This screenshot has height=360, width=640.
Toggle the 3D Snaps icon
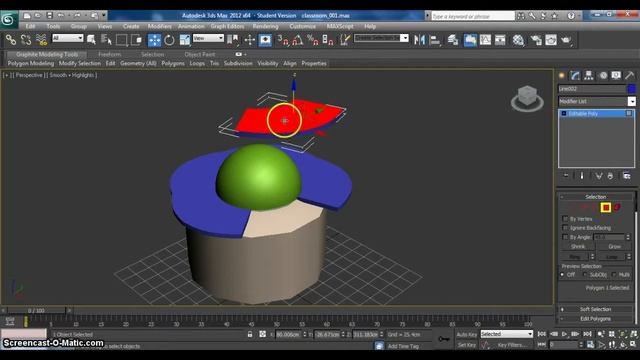(x=283, y=40)
